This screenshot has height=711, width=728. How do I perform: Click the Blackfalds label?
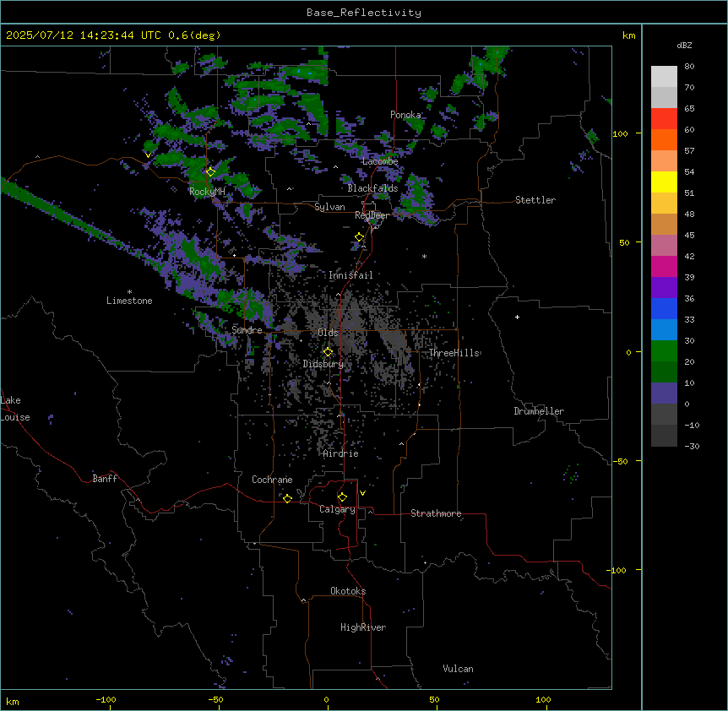pos(372,188)
